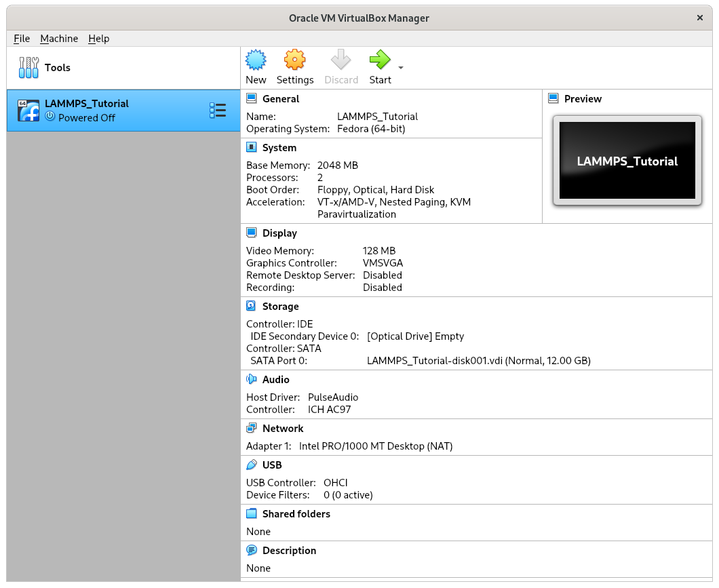Image resolution: width=719 pixels, height=588 pixels.
Task: Click the PulseAudio host driver value
Action: pyautogui.click(x=333, y=398)
